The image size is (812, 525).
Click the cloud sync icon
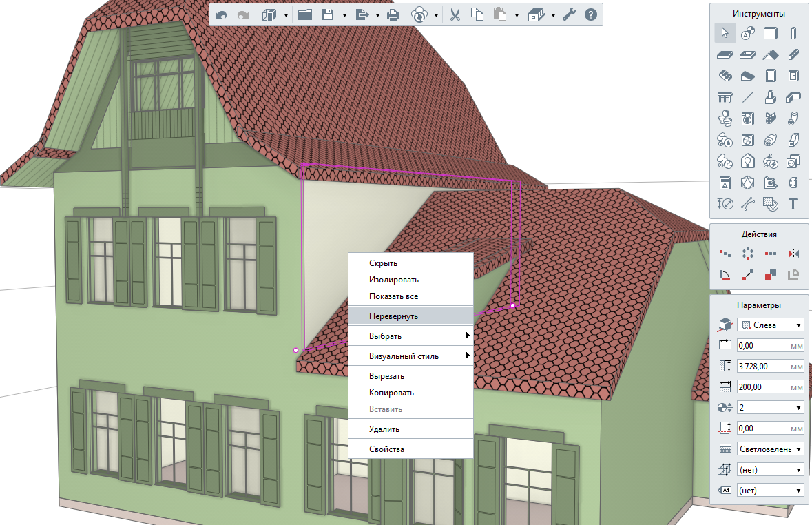pyautogui.click(x=419, y=15)
